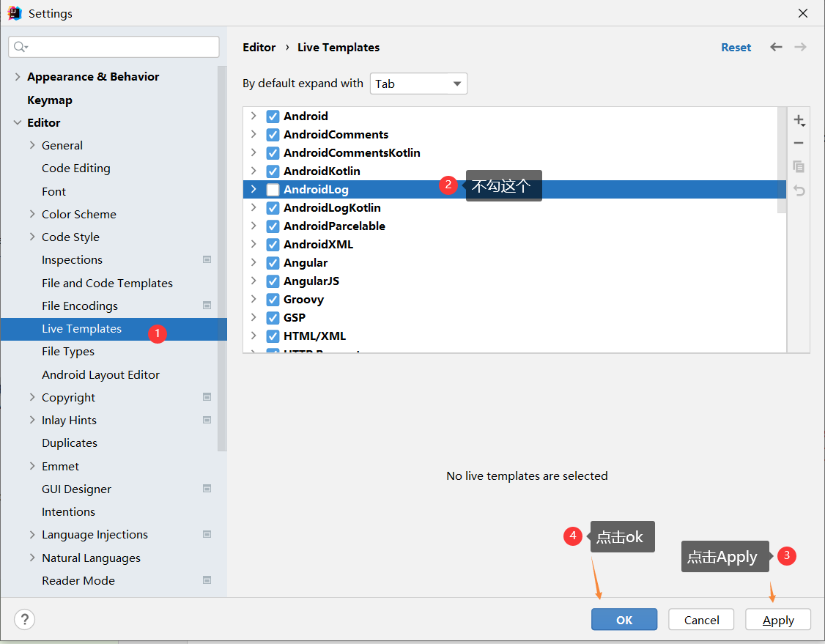Open the help question mark icon
The image size is (825, 644).
pyautogui.click(x=25, y=619)
